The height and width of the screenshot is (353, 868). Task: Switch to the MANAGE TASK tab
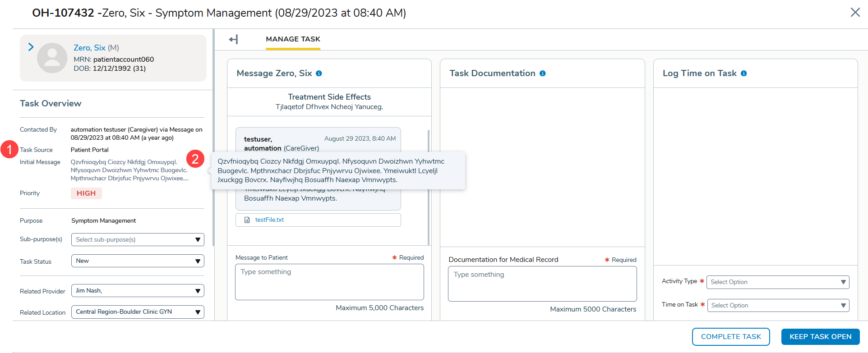tap(293, 39)
